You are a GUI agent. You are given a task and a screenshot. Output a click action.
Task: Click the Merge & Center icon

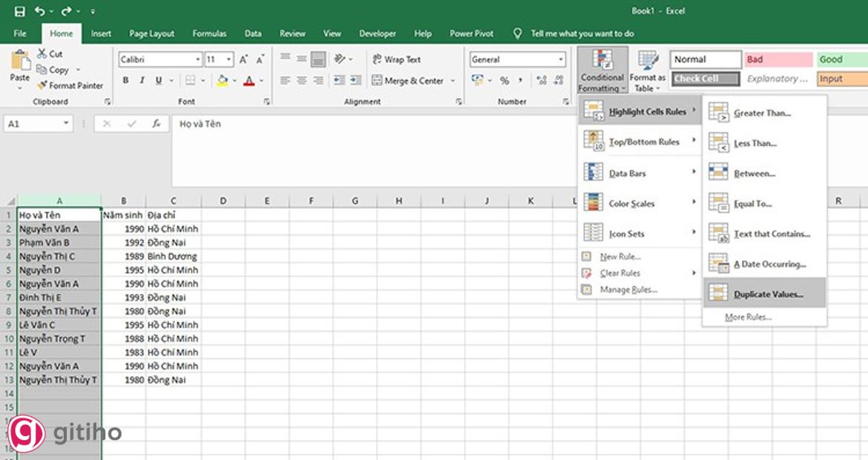tap(377, 80)
